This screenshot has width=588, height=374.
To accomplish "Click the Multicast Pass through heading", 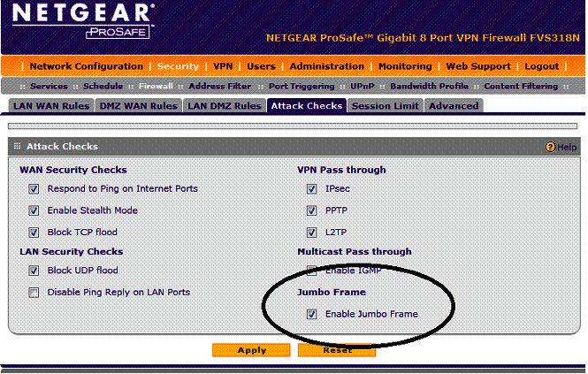I will pos(355,252).
